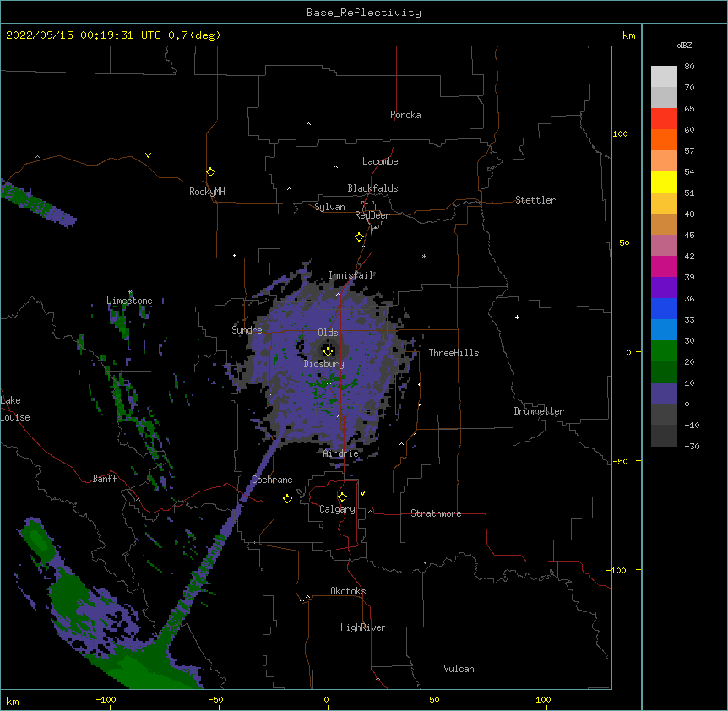
Task: Select the Didsbury label
Action: 324,364
